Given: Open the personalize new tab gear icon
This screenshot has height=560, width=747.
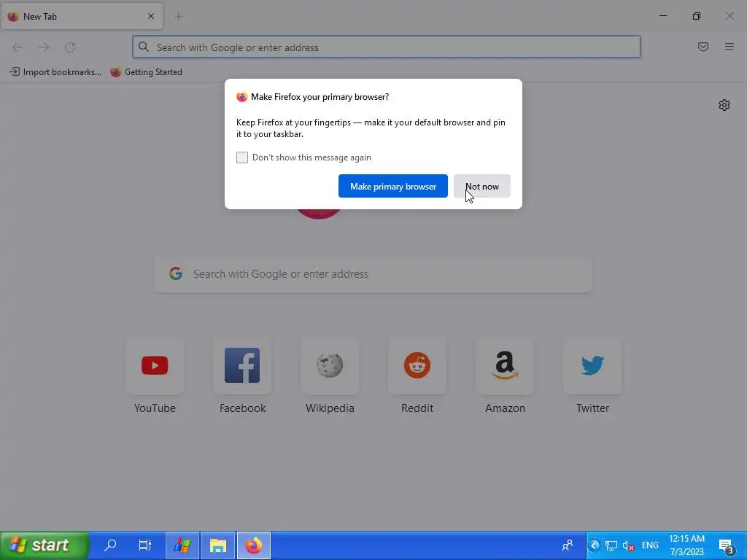Looking at the screenshot, I should tap(724, 105).
